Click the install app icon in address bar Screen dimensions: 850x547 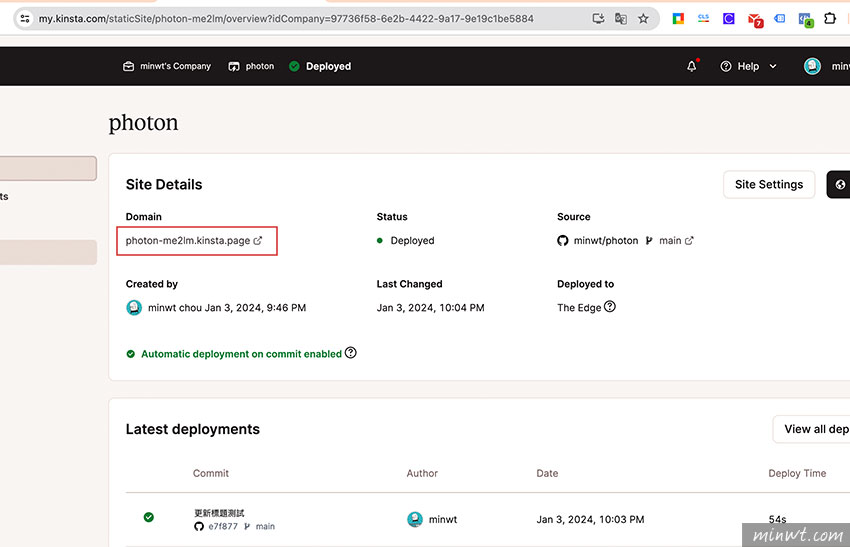(598, 19)
